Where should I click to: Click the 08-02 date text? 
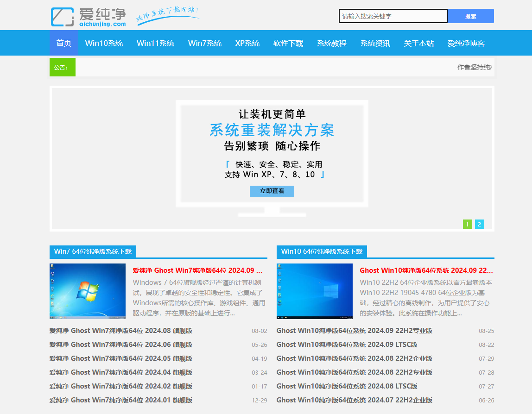point(259,331)
